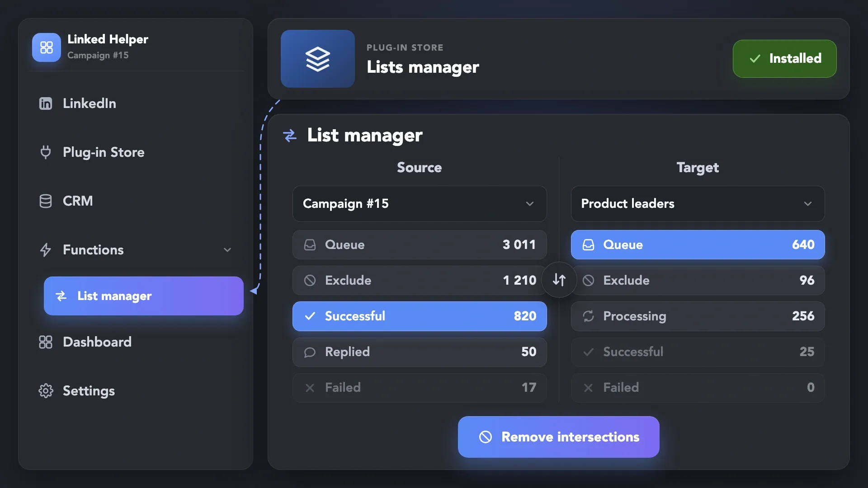
Task: Click the Lists manager layers thumbnail
Action: [318, 59]
